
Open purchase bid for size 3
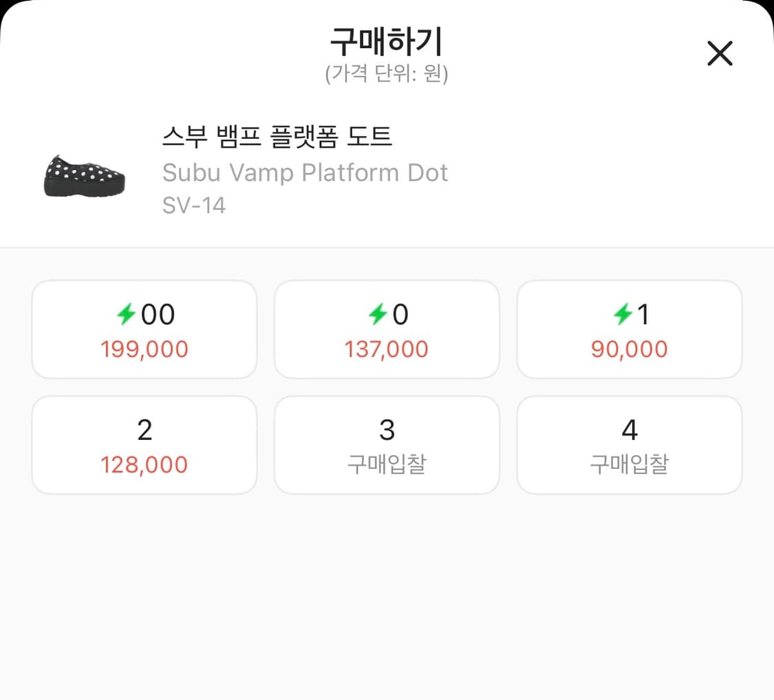pyautogui.click(x=387, y=445)
